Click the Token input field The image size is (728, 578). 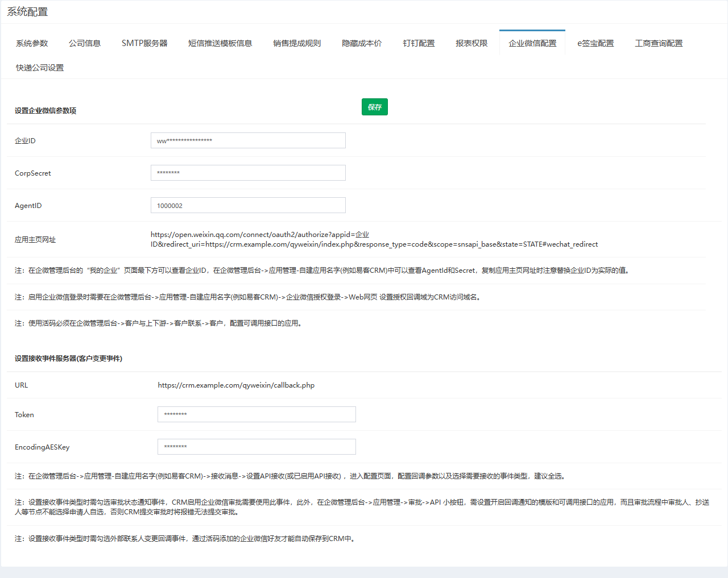257,414
